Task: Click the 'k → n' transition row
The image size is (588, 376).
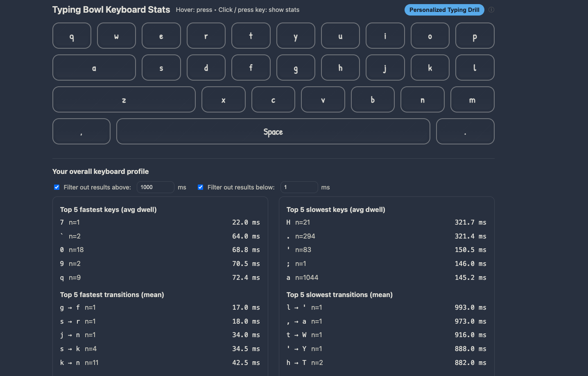Action: (160, 362)
